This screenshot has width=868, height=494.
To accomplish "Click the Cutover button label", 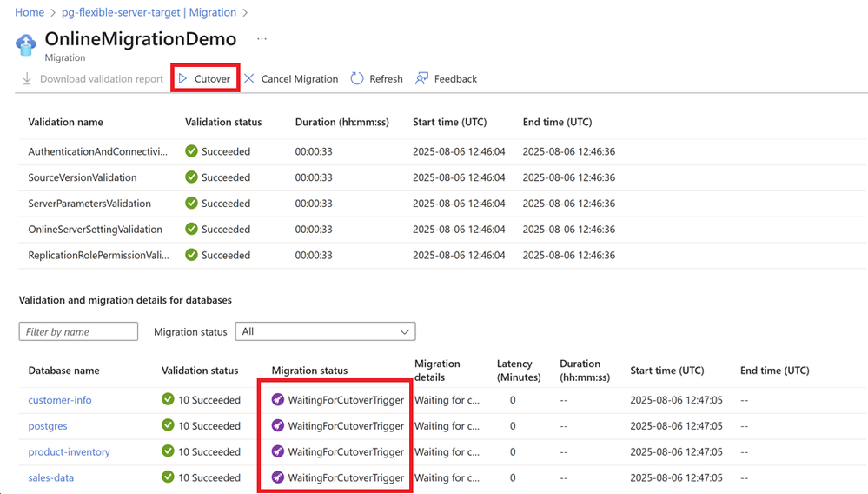I will [212, 78].
